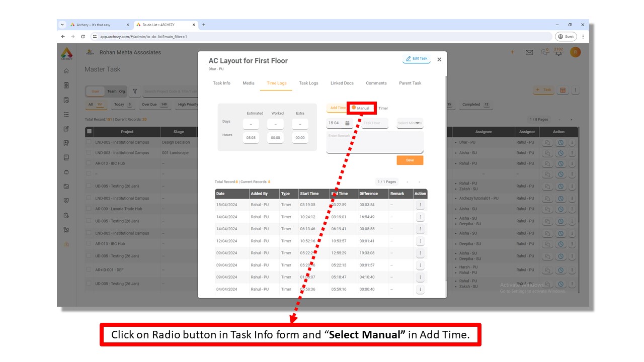Open kebab menu for ArchezyTutorial01 - PU row

(572, 198)
